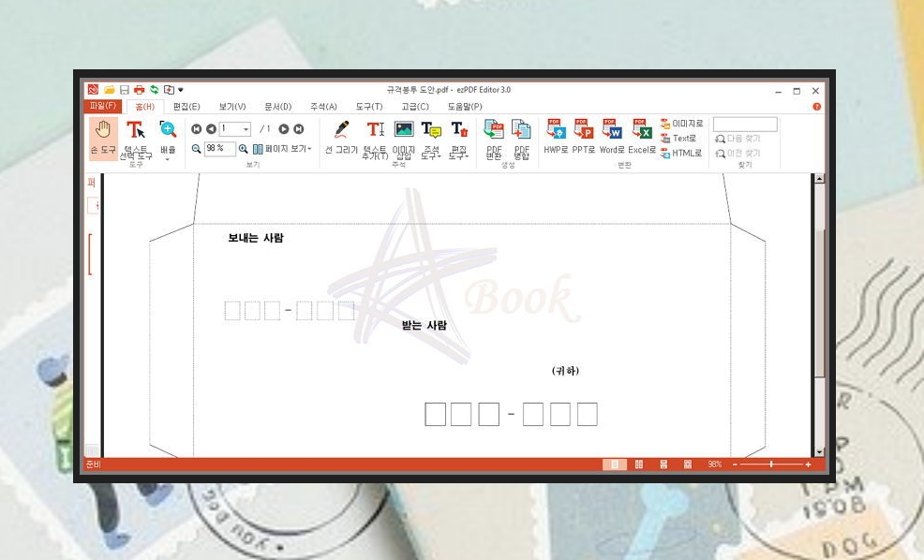Expand the 페이지 보기 page view dropdown
Image resolution: width=924 pixels, height=560 pixels.
click(282, 149)
